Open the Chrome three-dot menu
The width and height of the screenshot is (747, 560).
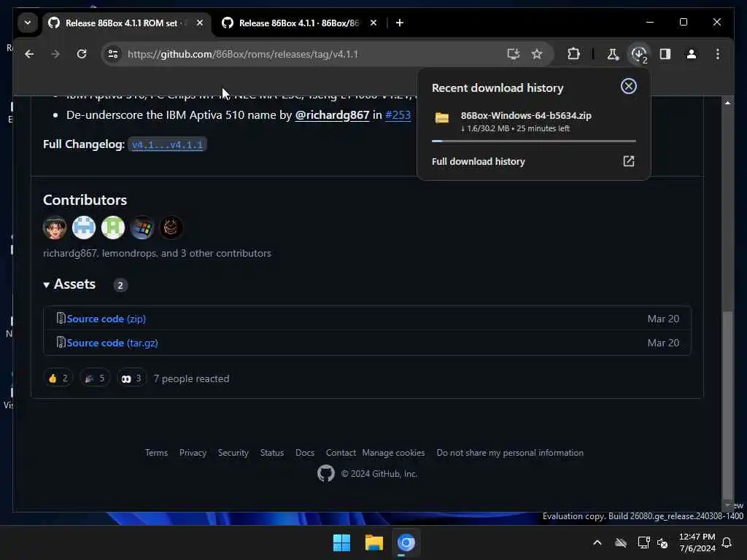[x=718, y=54]
